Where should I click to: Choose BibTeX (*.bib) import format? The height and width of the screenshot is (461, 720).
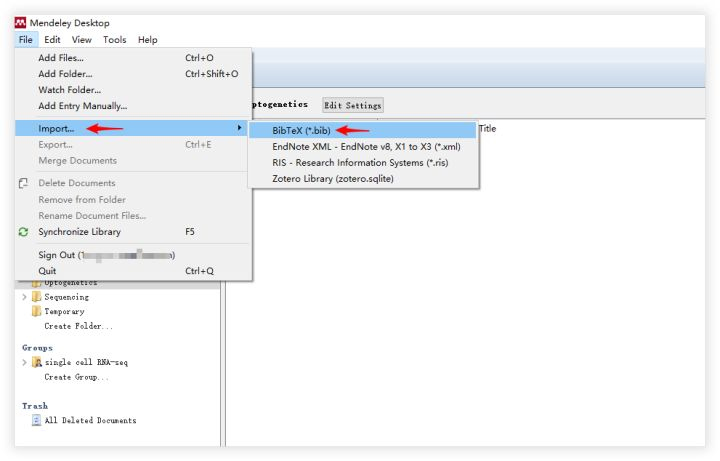point(363,130)
